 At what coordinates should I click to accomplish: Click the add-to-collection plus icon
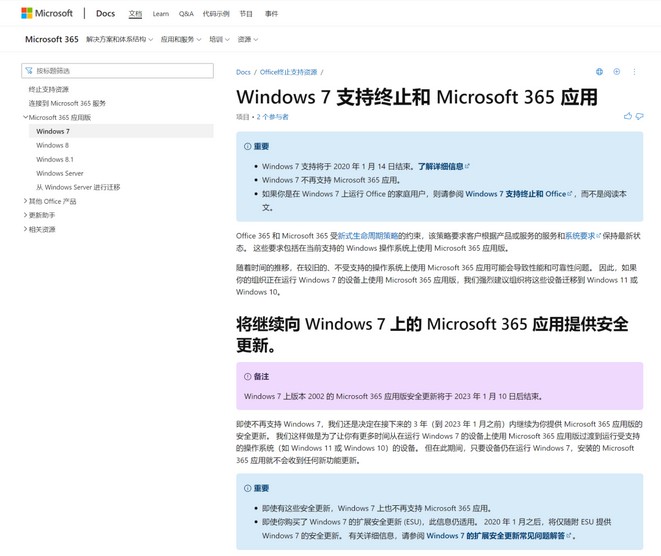point(616,72)
